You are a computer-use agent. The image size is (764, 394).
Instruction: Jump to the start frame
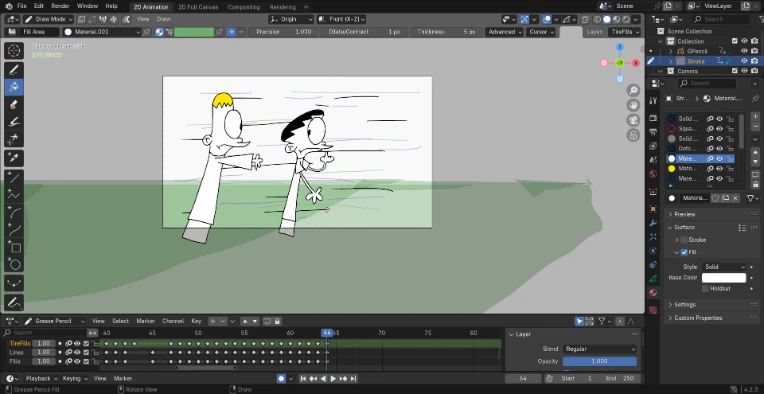(303, 378)
